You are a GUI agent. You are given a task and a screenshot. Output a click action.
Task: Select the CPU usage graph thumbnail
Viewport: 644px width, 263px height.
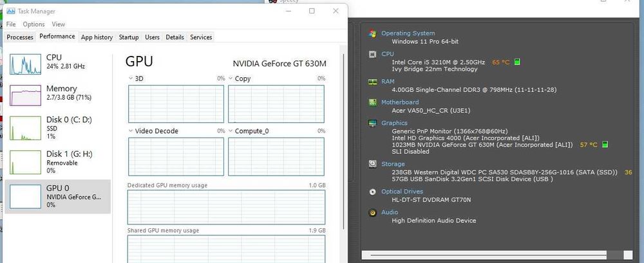pyautogui.click(x=26, y=64)
